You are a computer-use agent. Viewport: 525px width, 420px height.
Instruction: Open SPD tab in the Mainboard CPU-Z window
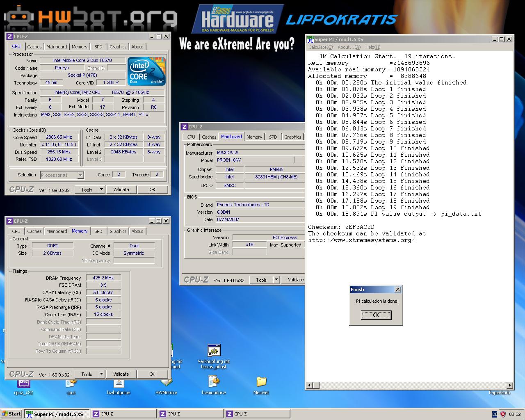[x=273, y=137]
